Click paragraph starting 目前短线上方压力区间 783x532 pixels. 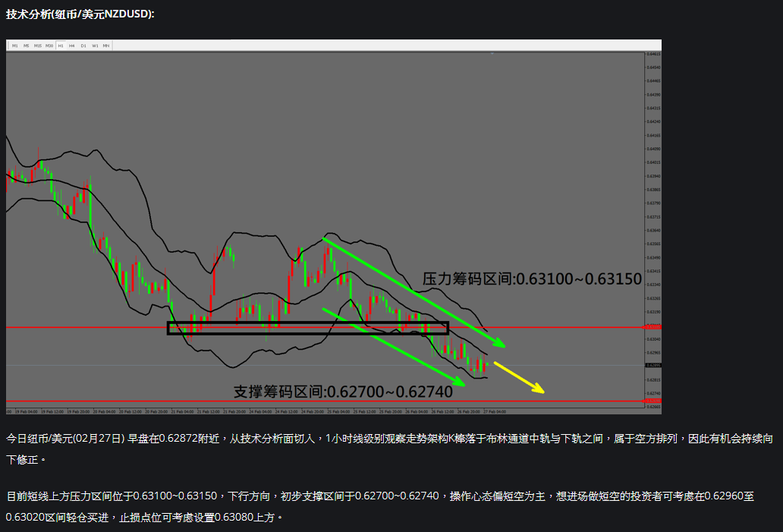pos(380,506)
